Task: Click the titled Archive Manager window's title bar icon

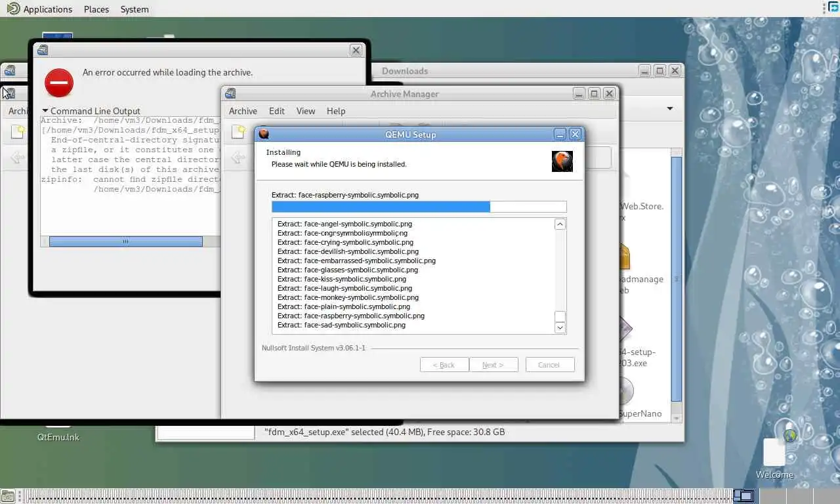Action: click(230, 94)
